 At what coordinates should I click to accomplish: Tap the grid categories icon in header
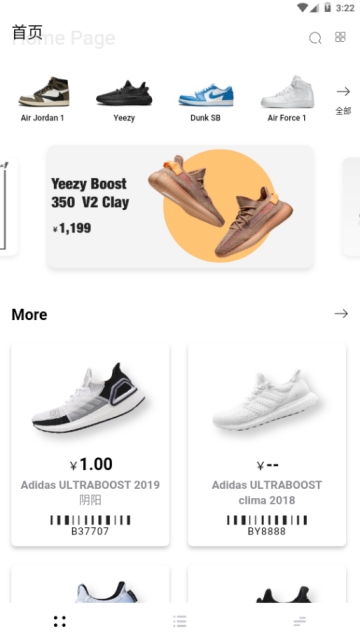340,37
